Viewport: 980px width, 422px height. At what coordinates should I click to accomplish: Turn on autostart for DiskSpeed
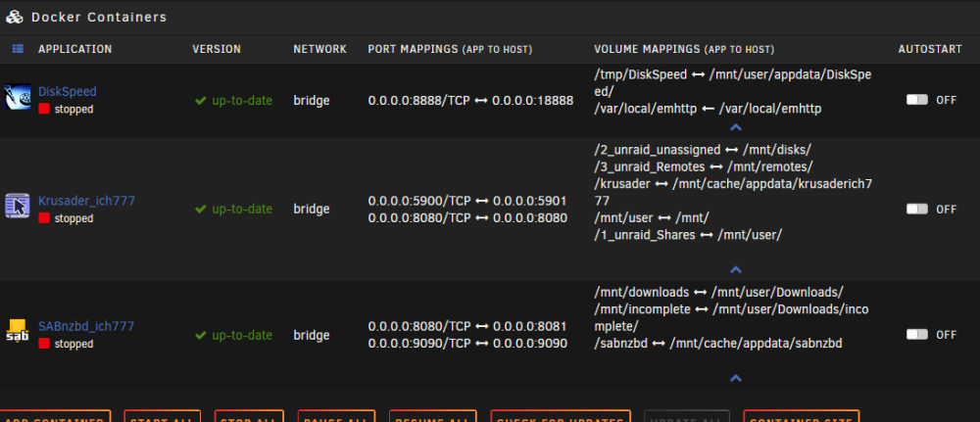click(917, 100)
